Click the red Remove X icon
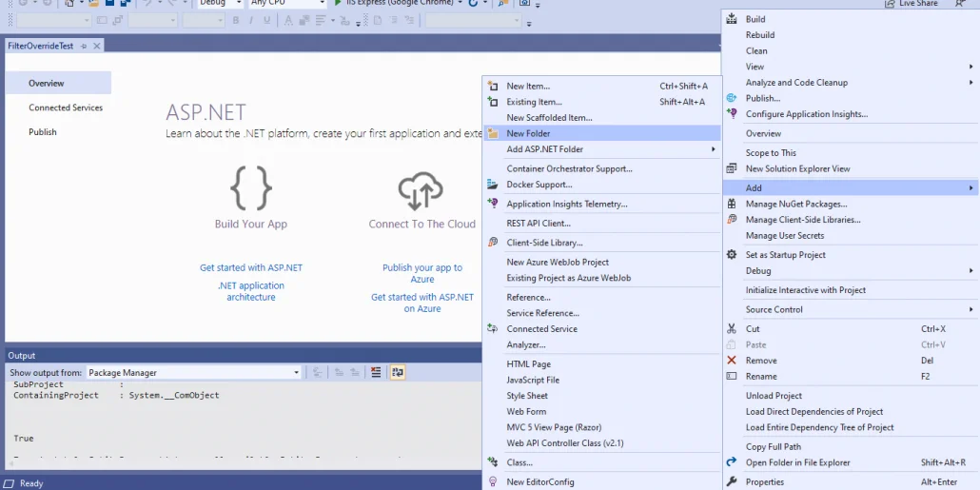This screenshot has width=980, height=490. [732, 361]
